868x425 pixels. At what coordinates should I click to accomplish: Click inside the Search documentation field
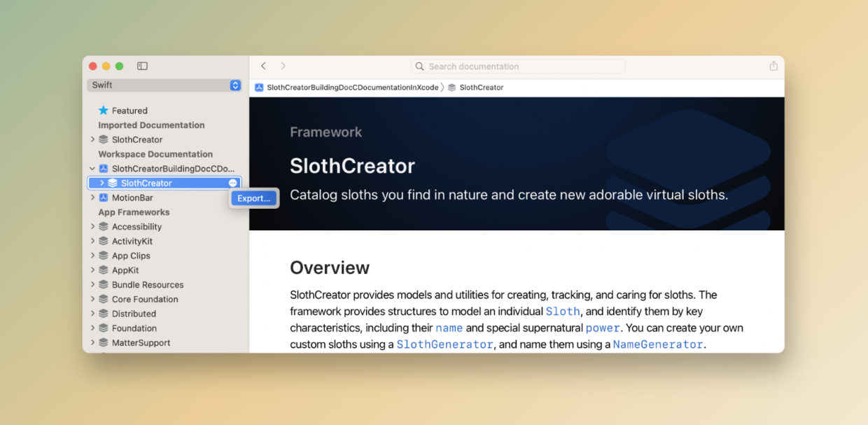[x=518, y=66]
